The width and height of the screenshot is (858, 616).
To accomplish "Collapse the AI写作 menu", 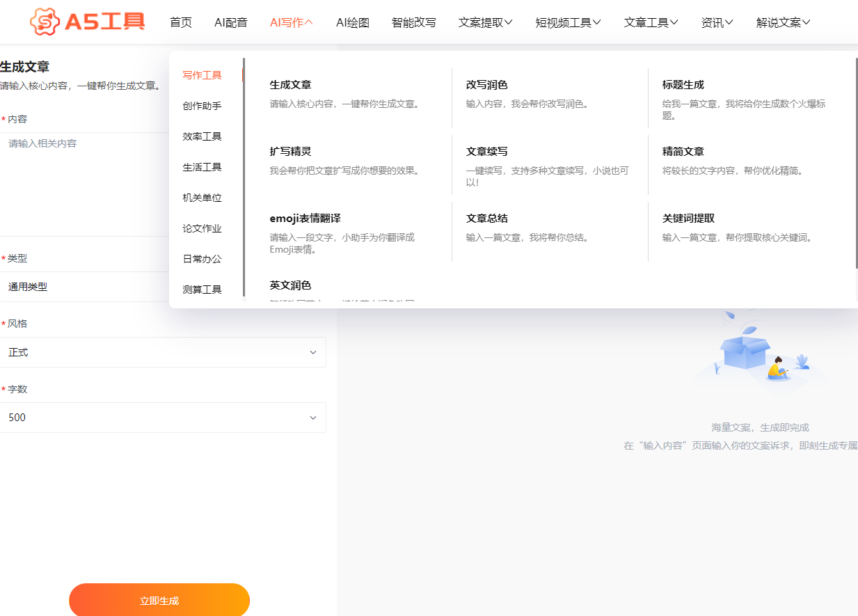I will [292, 22].
